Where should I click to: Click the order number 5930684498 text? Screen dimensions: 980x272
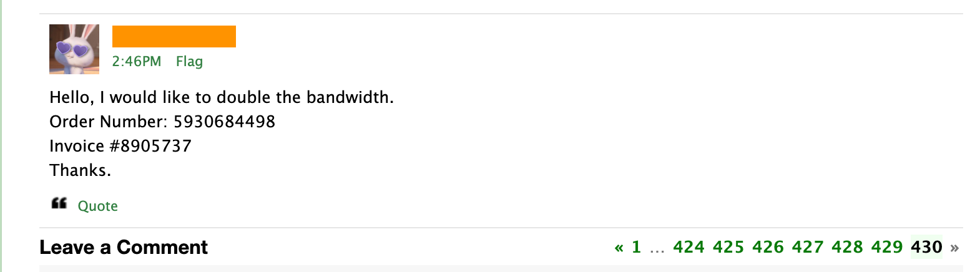coord(224,122)
